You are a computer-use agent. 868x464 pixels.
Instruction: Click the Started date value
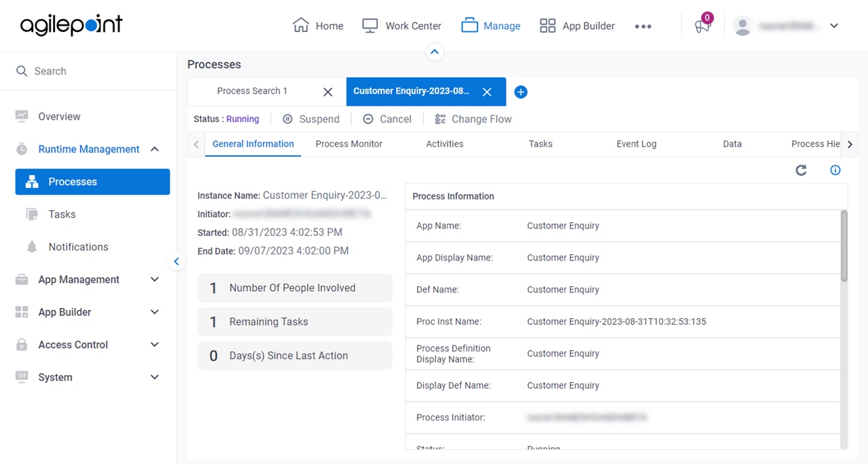click(287, 232)
